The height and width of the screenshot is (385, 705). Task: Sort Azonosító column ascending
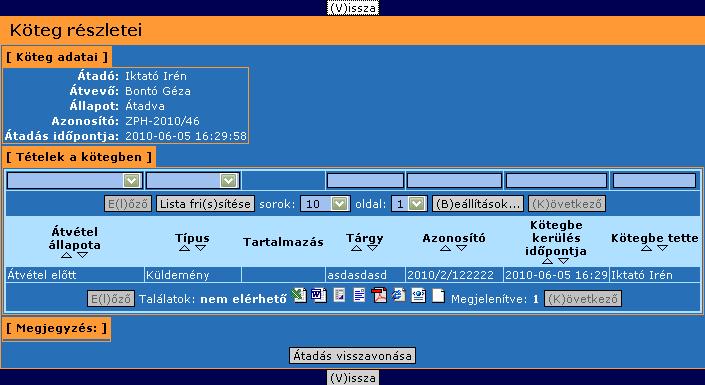coord(446,249)
